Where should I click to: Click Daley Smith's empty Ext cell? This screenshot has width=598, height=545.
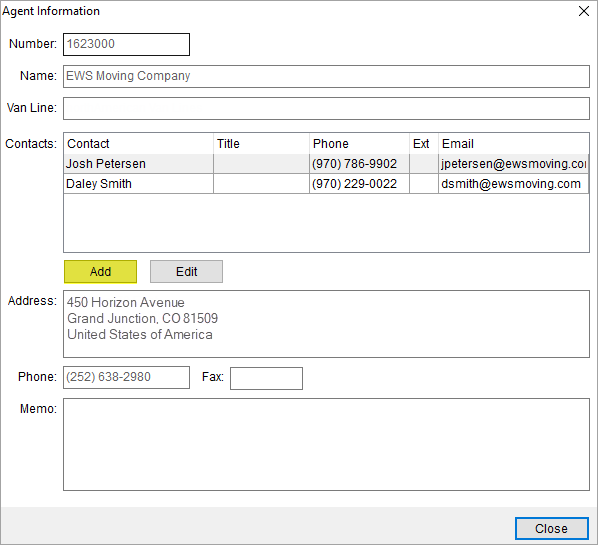424,184
